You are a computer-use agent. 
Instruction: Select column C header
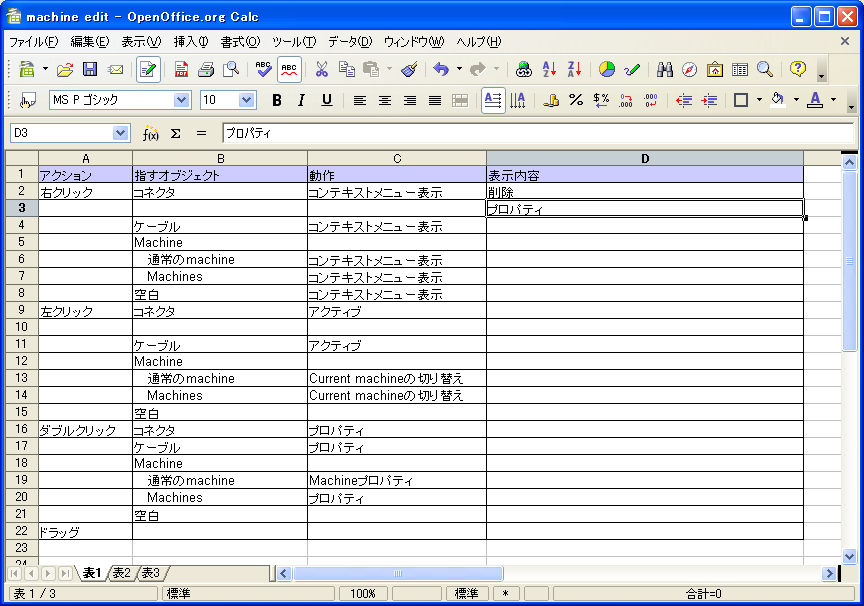[396, 158]
